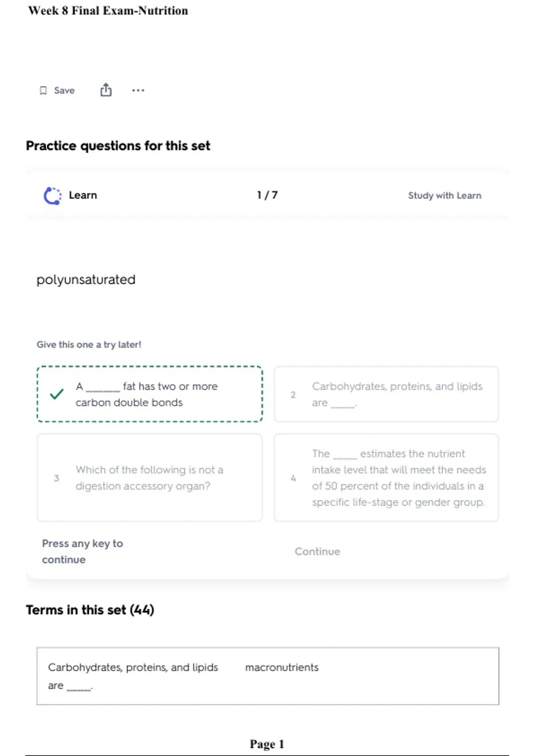The width and height of the screenshot is (534, 756).
Task: Click the Continue button
Action: pyautogui.click(x=317, y=551)
